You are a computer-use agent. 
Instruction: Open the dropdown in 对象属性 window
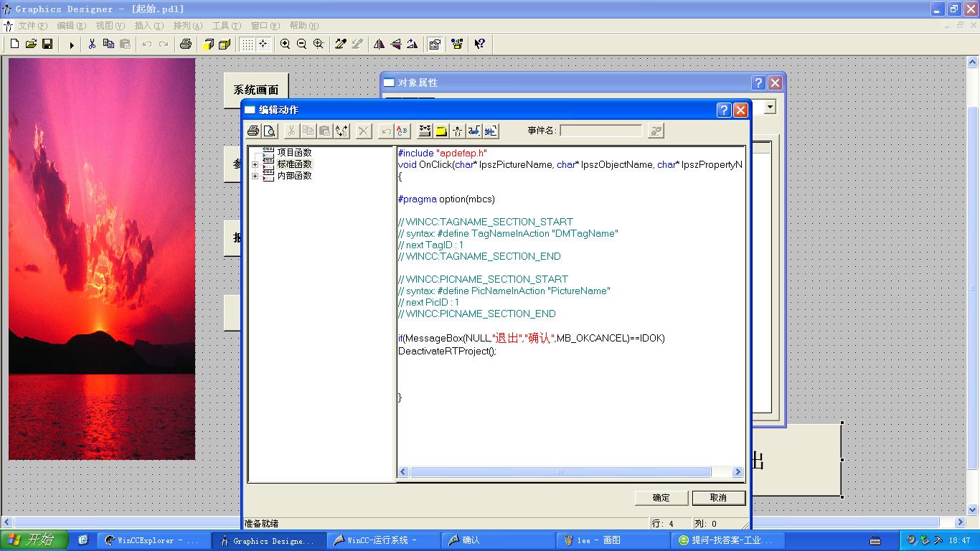(x=770, y=108)
